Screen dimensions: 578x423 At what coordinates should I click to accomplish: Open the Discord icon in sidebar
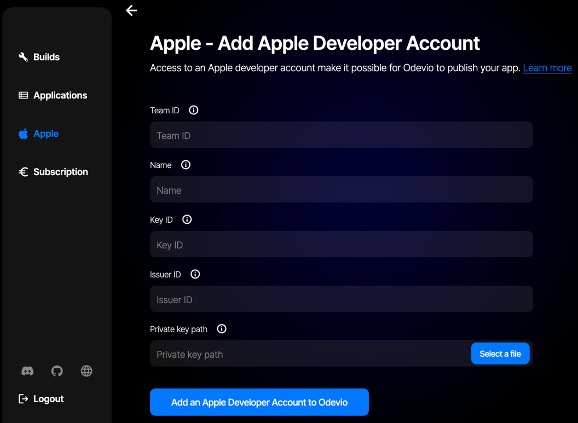[27, 371]
